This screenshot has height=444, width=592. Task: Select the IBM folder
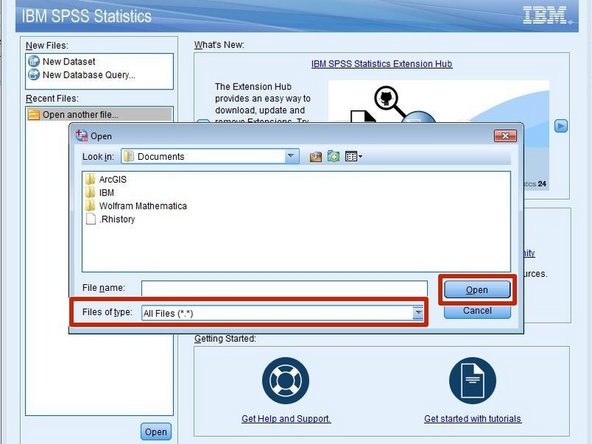coord(106,193)
